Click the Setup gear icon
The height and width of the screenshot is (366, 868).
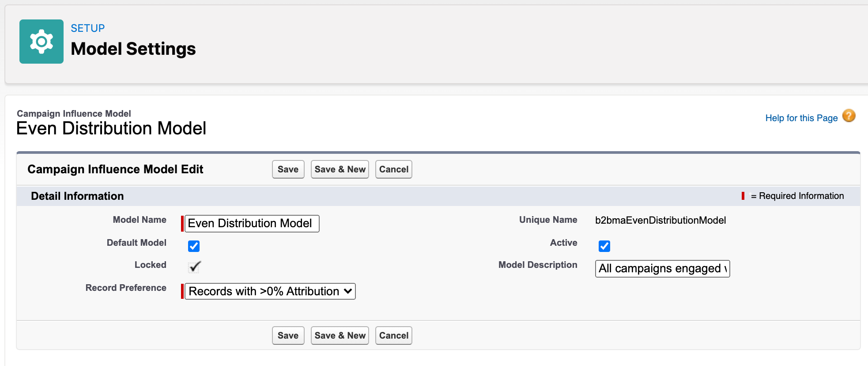[x=42, y=42]
